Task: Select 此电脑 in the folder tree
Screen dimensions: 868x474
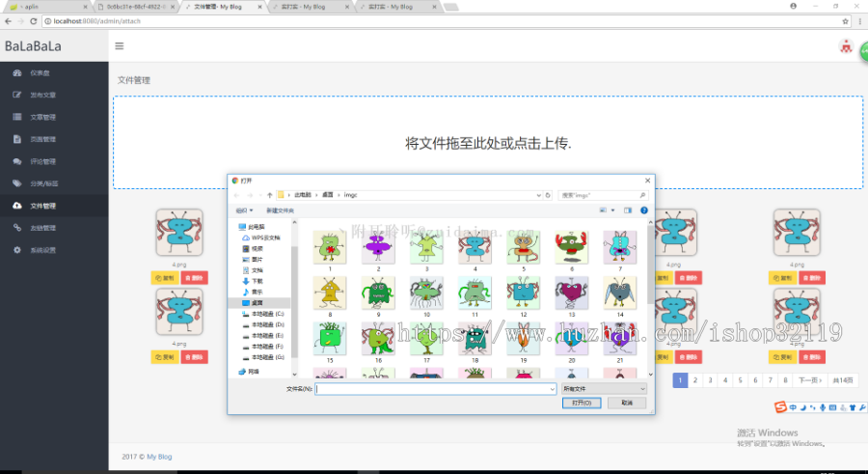Action: tap(252, 227)
